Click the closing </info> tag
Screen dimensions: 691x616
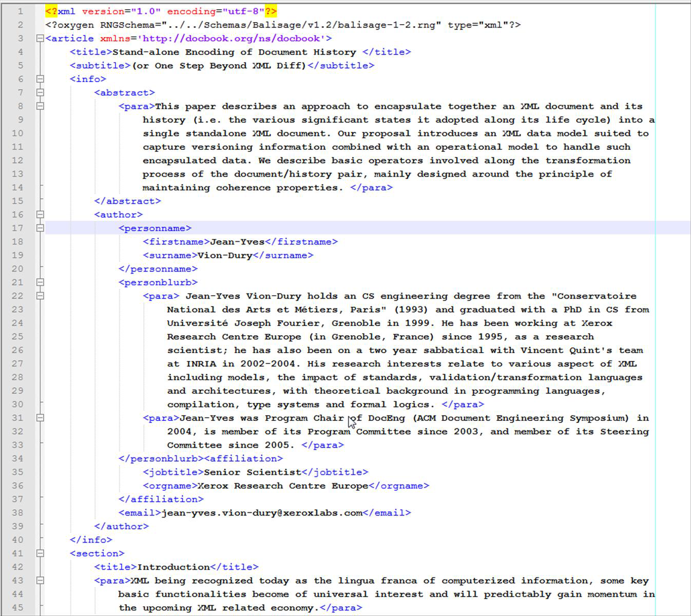(x=91, y=540)
